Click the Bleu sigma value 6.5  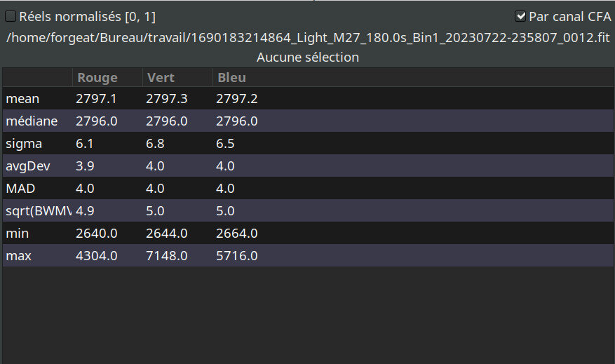coord(225,144)
